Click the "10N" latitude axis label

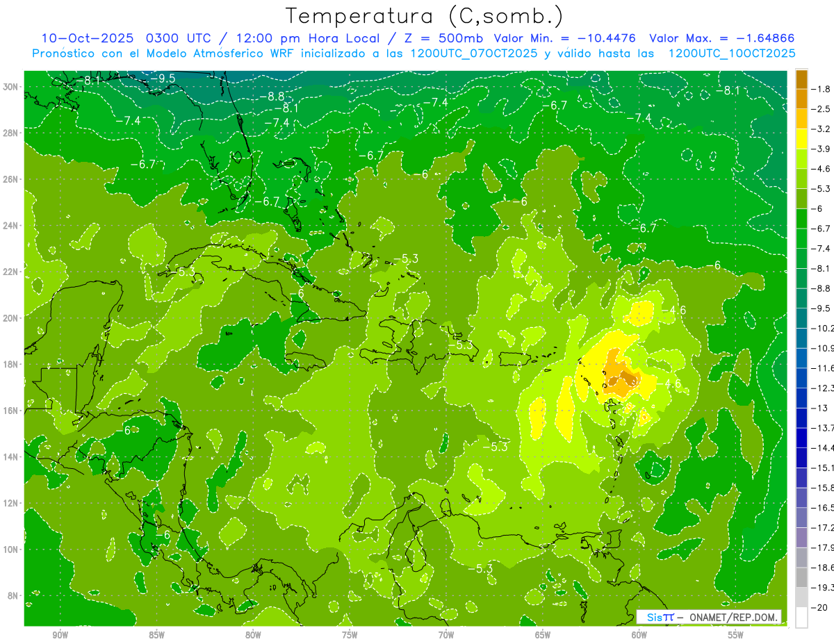(10, 550)
